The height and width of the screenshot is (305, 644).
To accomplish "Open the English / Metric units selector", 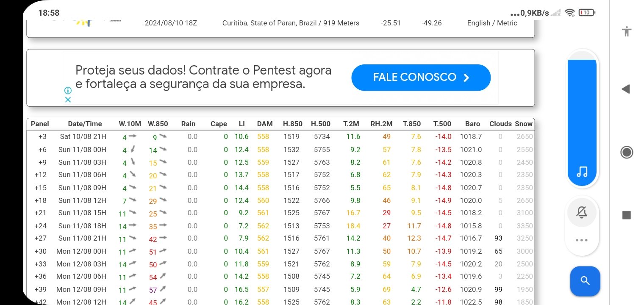I will (x=492, y=23).
